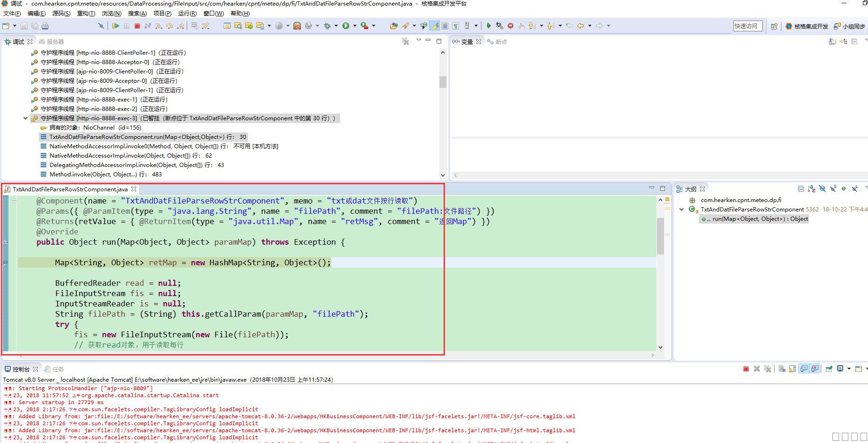The image size is (868, 443).
Task: Click the Step Return icon
Action: point(180,26)
